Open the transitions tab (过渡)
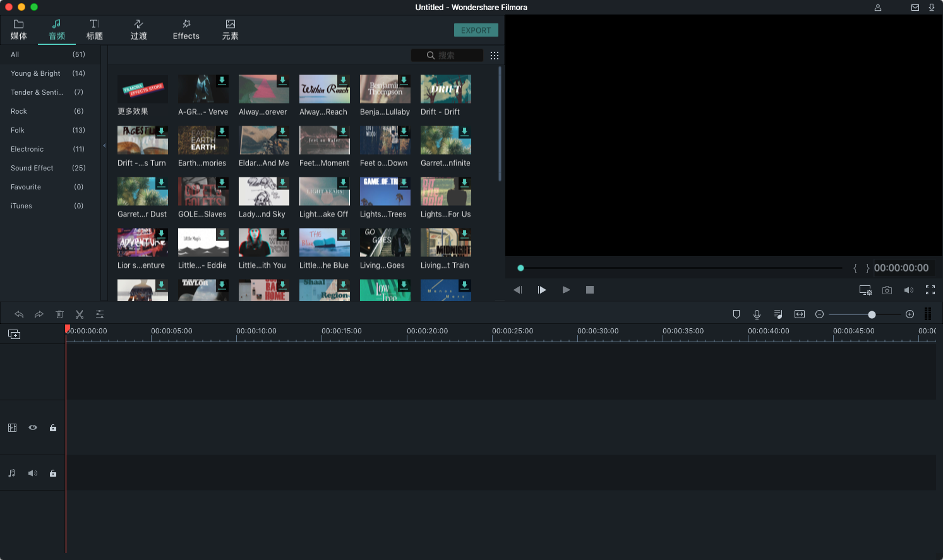The image size is (943, 560). 139,30
